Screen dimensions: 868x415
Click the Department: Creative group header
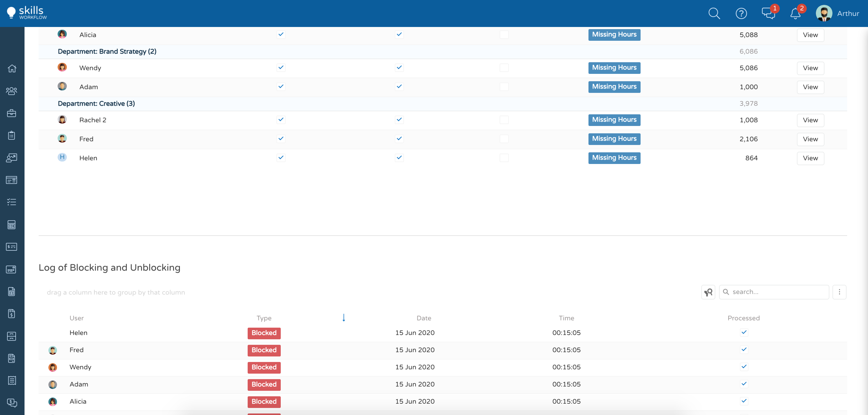[x=96, y=103]
